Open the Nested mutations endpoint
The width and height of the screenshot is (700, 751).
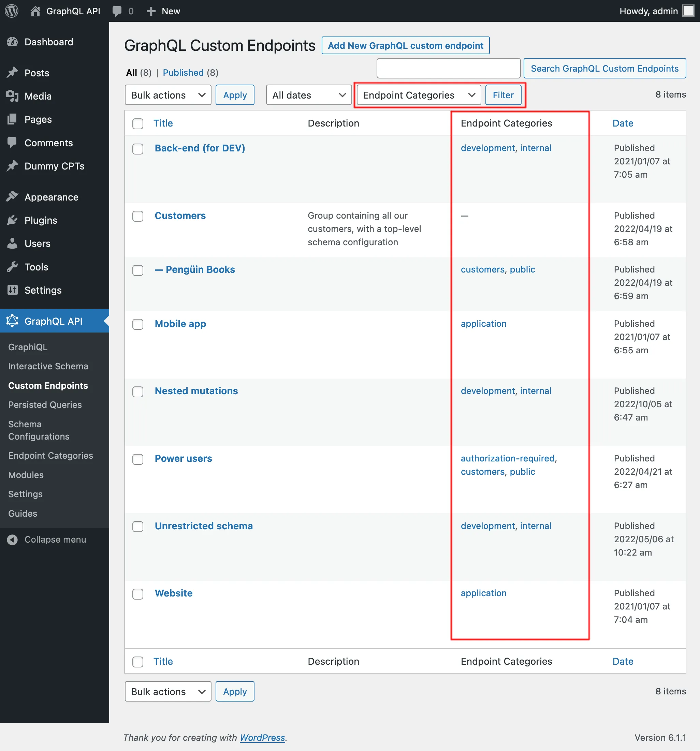click(x=196, y=391)
